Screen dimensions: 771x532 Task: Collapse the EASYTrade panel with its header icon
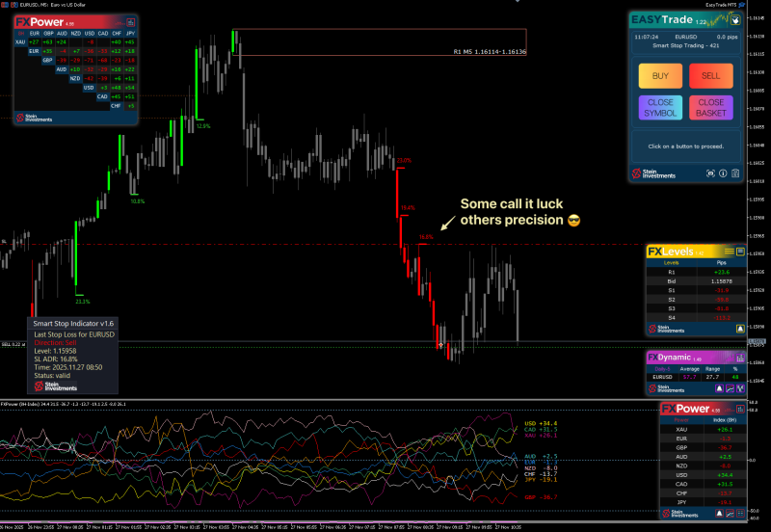(x=735, y=20)
